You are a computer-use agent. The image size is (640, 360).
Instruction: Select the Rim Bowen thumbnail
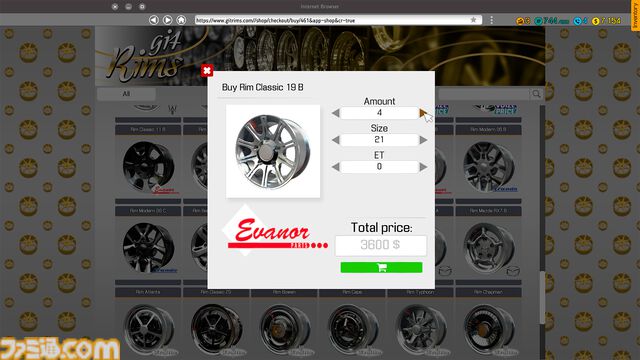[x=284, y=329]
